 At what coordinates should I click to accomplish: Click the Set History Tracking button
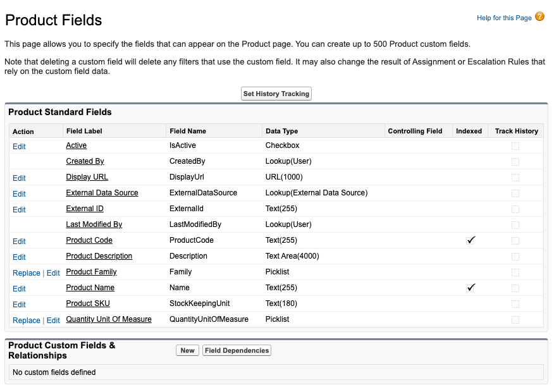(x=276, y=93)
